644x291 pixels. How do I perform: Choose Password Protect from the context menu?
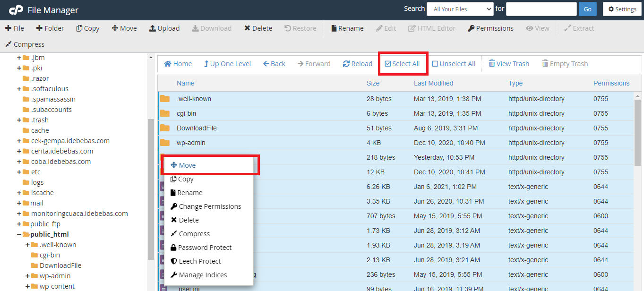(x=203, y=247)
